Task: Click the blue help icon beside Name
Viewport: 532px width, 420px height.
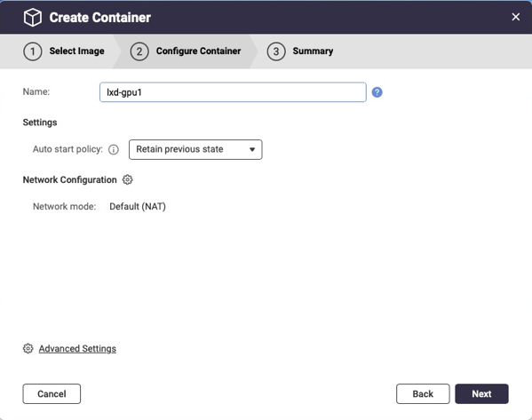Action: (x=377, y=92)
